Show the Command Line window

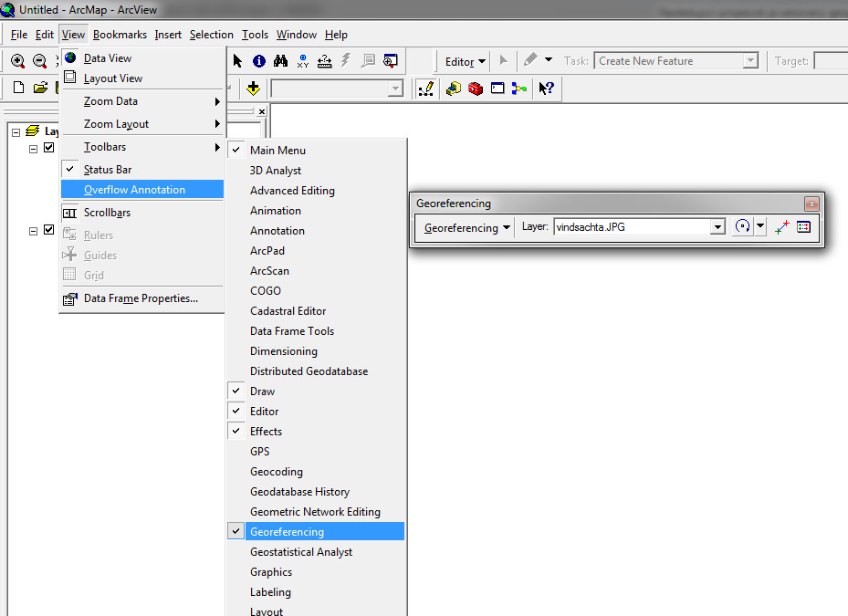pyautogui.click(x=497, y=89)
